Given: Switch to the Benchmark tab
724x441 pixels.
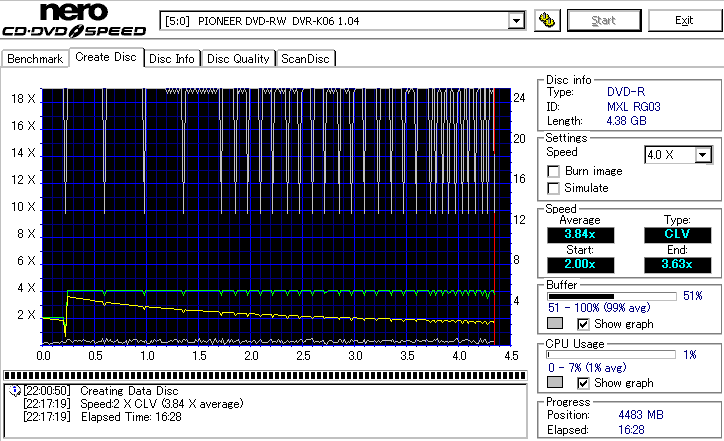Looking at the screenshot, I should [x=35, y=58].
